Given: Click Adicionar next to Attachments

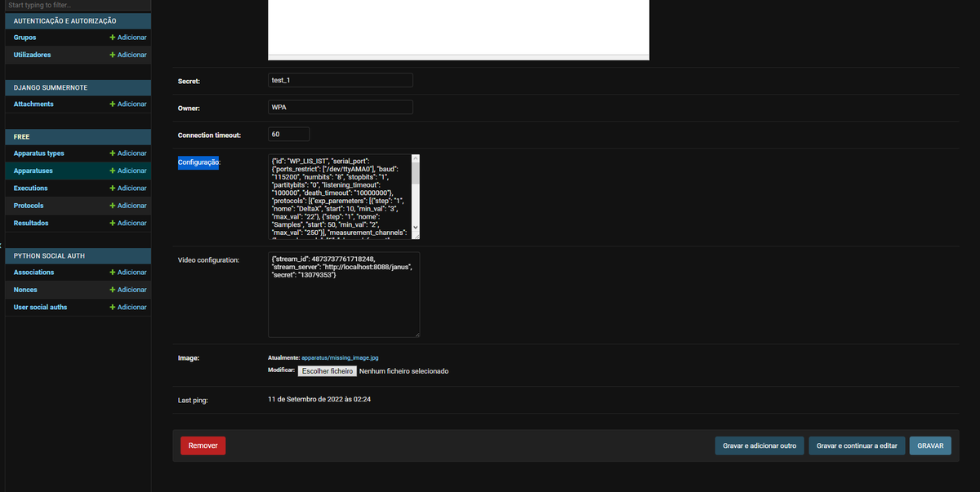Looking at the screenshot, I should click(x=128, y=104).
